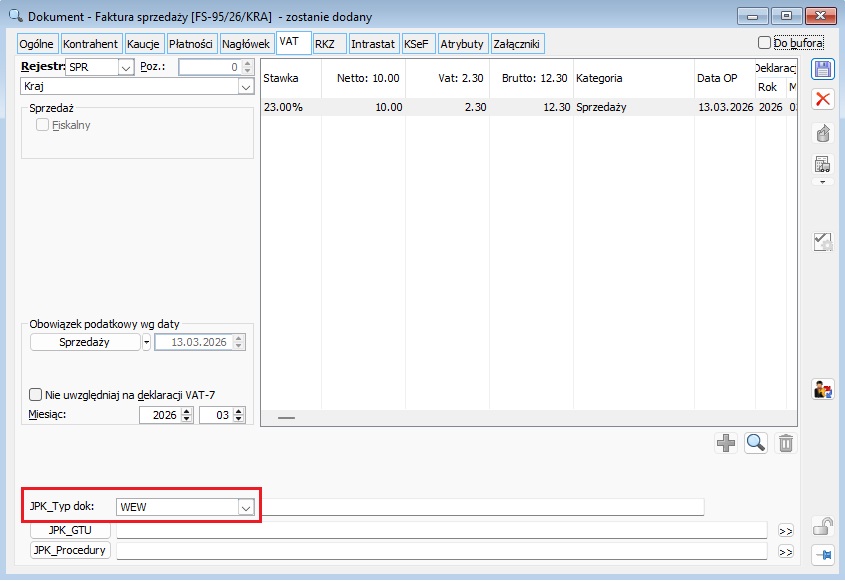Toggle the Fiskalny checkbox
This screenshot has height=581, width=845.
coord(42,124)
